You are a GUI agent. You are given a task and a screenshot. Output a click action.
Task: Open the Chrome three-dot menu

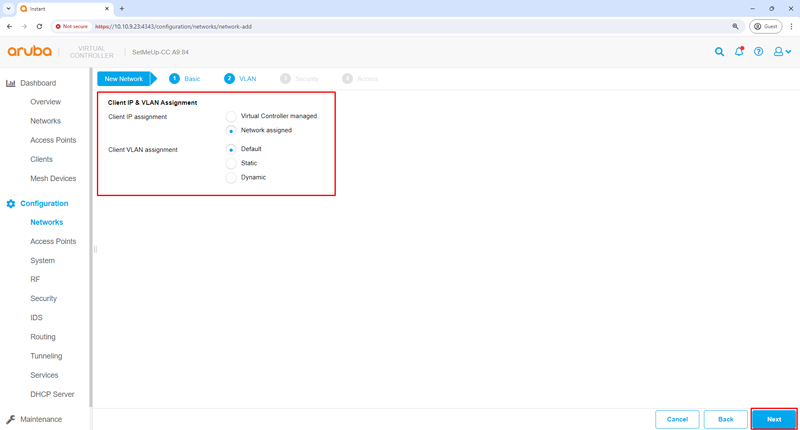[x=791, y=27]
